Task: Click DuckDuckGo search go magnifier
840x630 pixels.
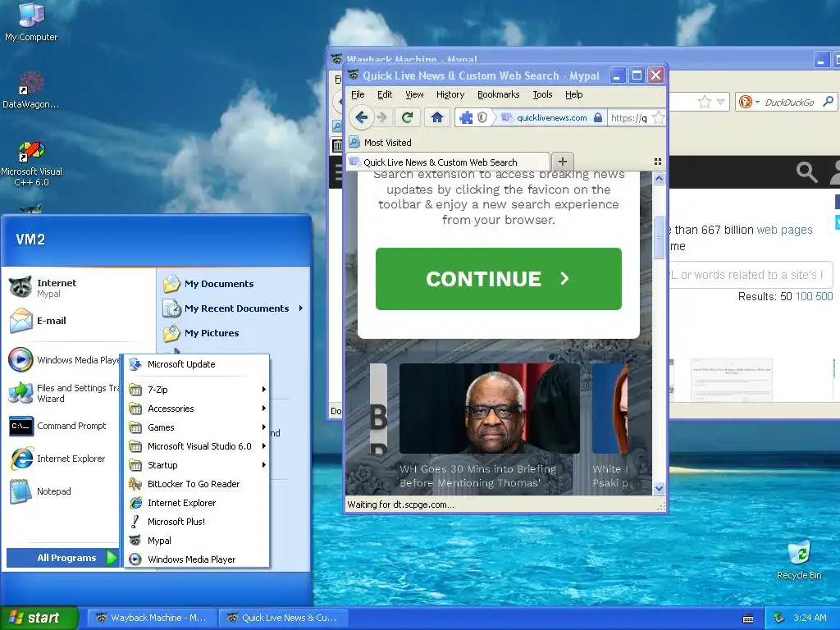Action: (829, 101)
